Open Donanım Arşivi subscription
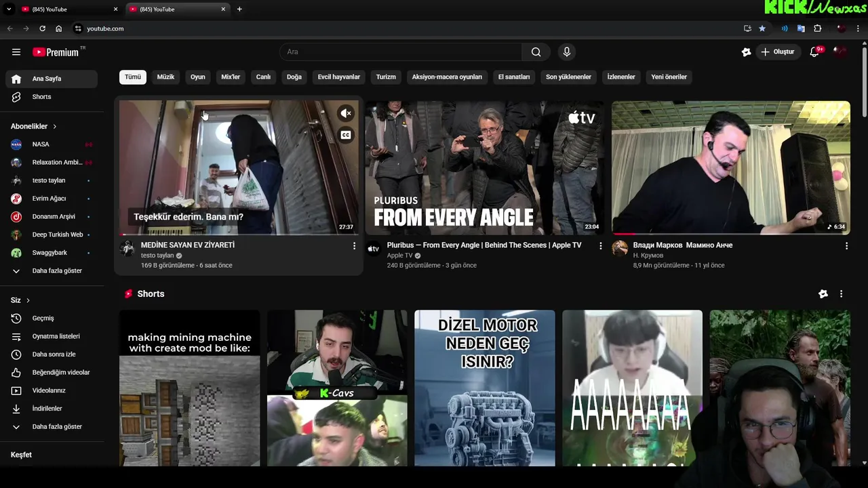This screenshot has height=488, width=868. pos(52,217)
